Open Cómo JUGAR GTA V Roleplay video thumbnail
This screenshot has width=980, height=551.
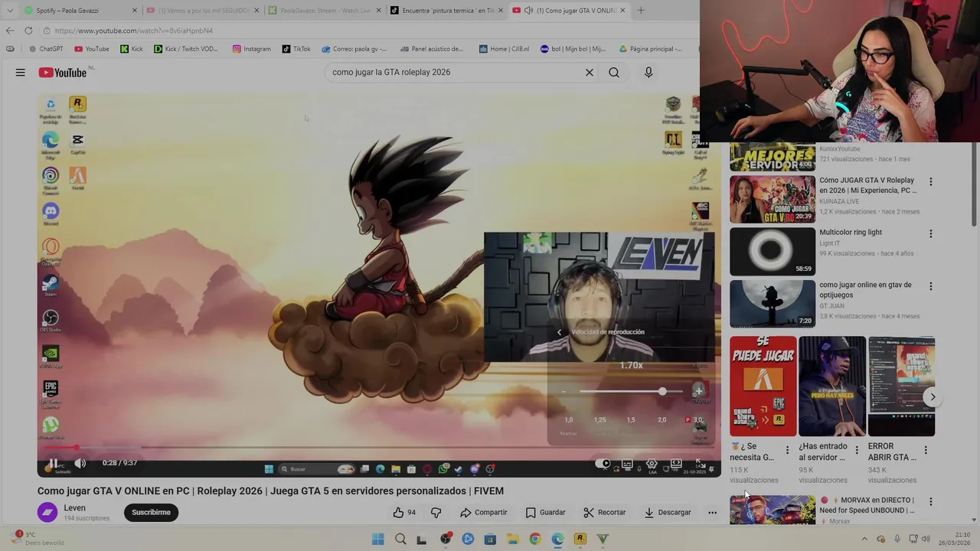tap(773, 200)
